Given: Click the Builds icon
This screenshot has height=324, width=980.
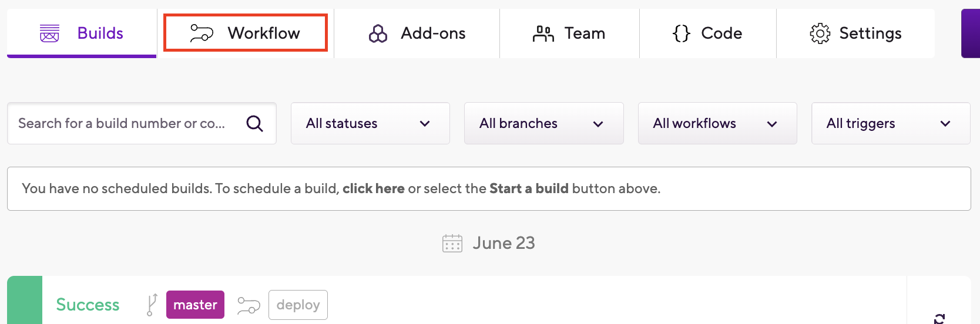Looking at the screenshot, I should pyautogui.click(x=49, y=33).
